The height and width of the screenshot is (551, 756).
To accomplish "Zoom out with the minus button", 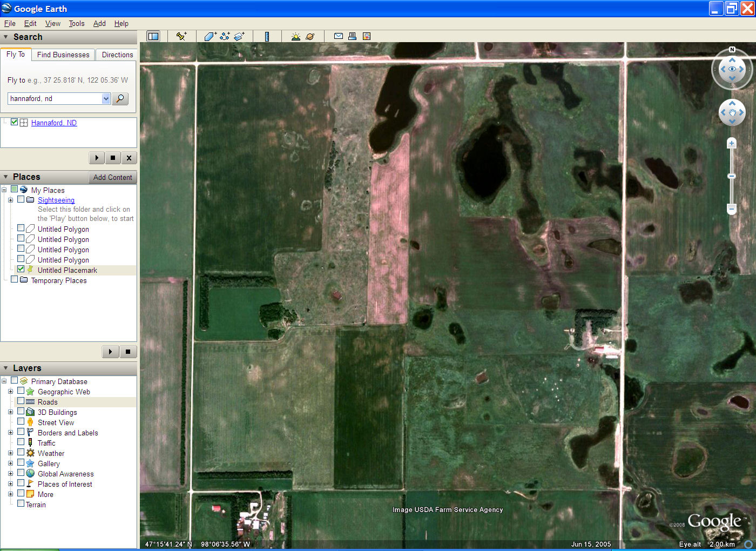I will (732, 209).
